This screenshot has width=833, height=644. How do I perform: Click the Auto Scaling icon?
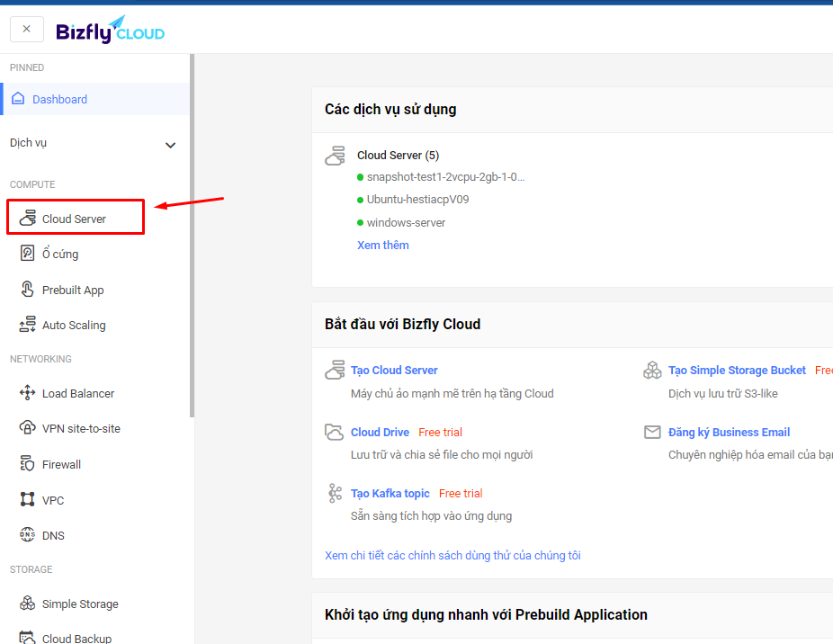27,324
